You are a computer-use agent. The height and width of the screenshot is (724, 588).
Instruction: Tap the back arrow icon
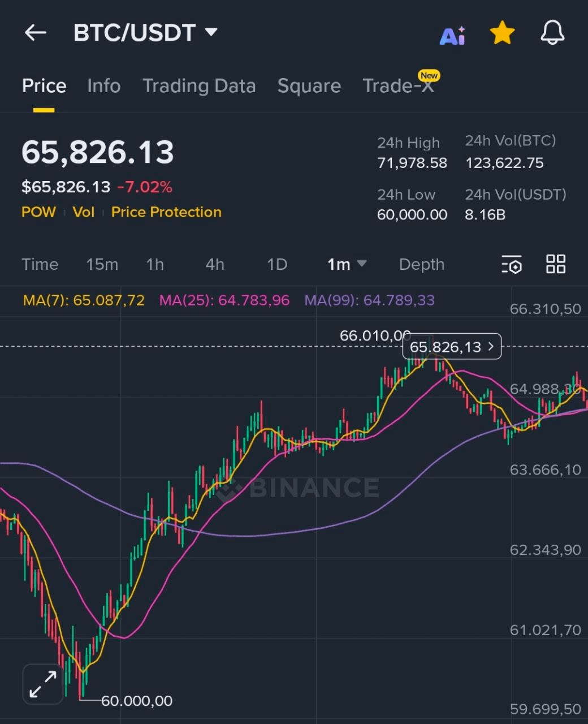(35, 33)
